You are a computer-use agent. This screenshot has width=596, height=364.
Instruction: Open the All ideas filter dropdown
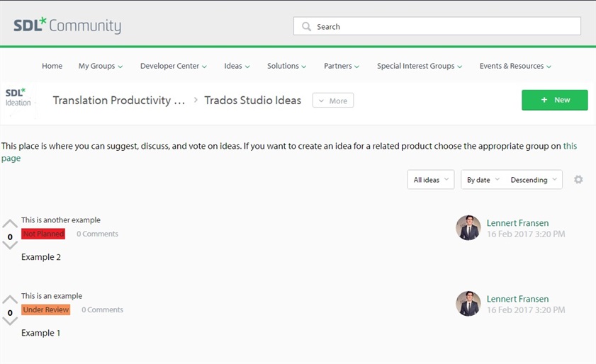point(431,179)
